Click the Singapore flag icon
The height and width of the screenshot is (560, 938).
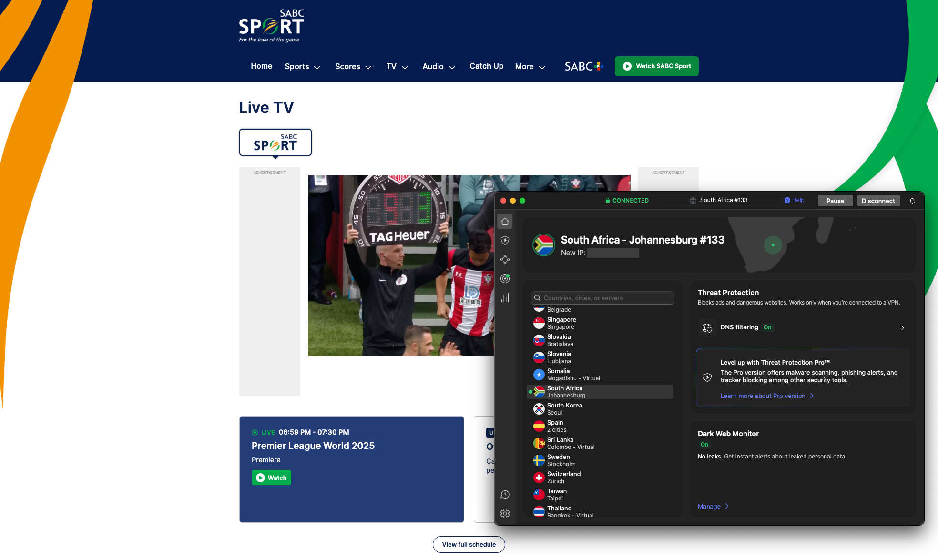coord(539,323)
